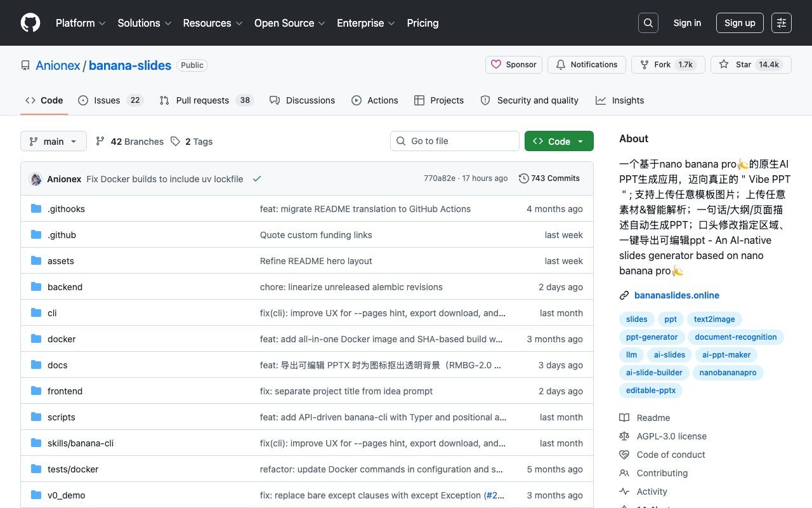This screenshot has width=812, height=508.
Task: Open the Insights tab
Action: 620,100
